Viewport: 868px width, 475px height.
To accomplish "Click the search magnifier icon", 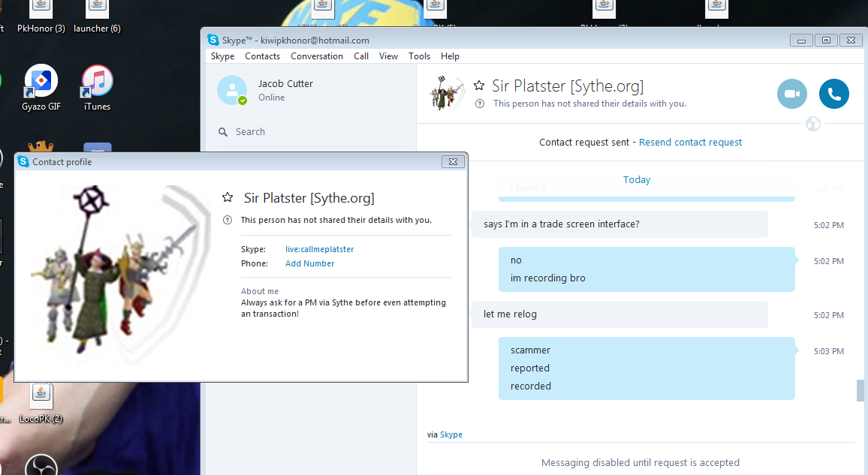I will [222, 131].
